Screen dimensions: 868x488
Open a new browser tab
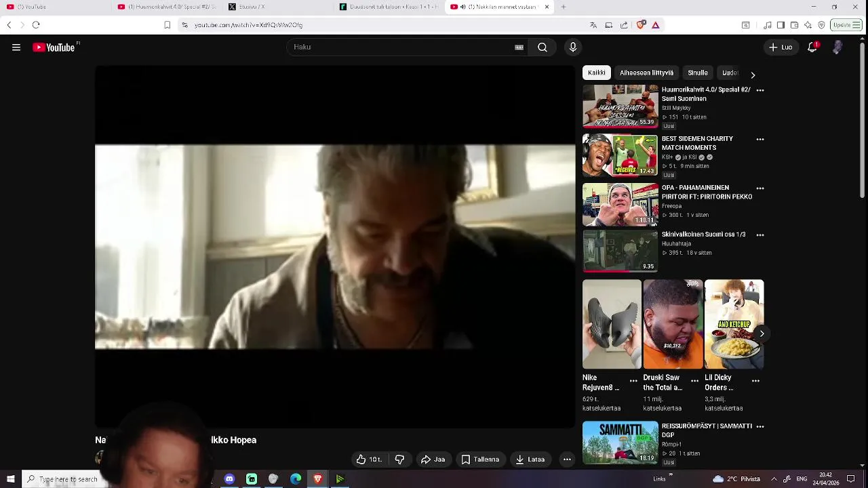tap(564, 7)
